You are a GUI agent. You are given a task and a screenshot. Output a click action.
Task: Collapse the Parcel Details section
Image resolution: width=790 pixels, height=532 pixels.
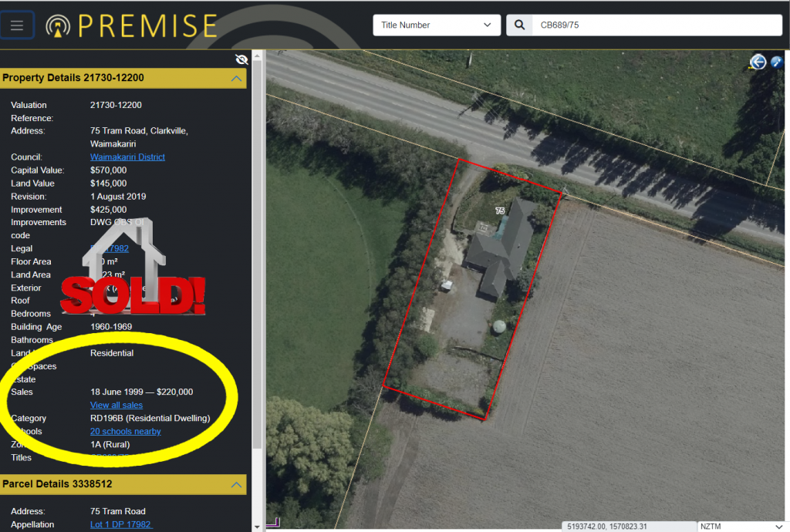pos(236,485)
